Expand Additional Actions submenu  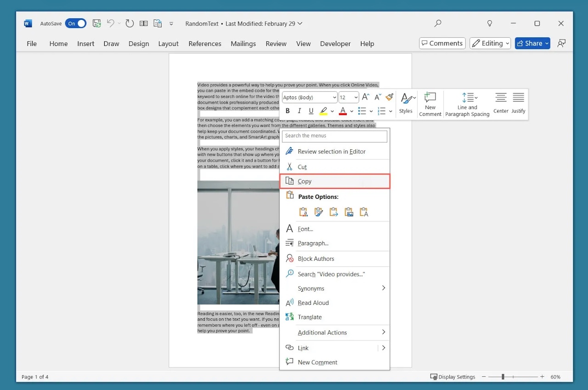335,333
